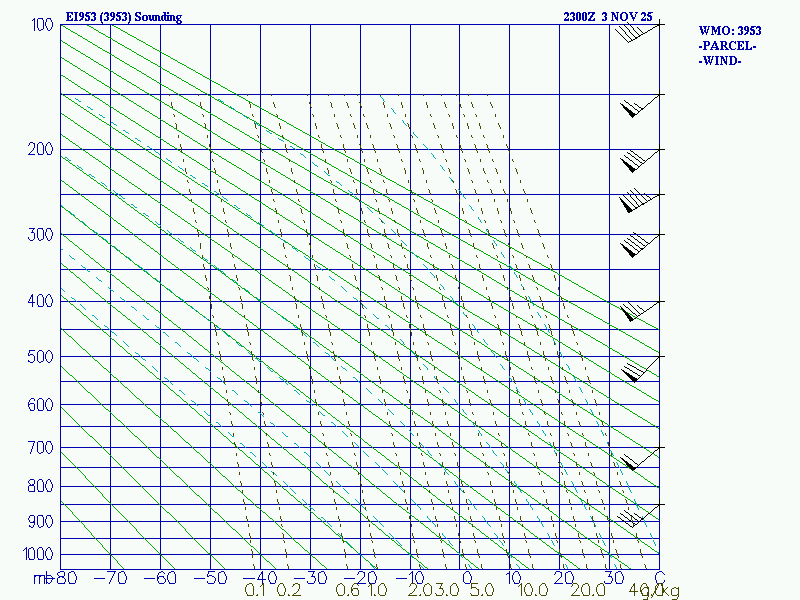This screenshot has width=800, height=600.
Task: Select the 300 pressure axis label
Action: [x=40, y=235]
